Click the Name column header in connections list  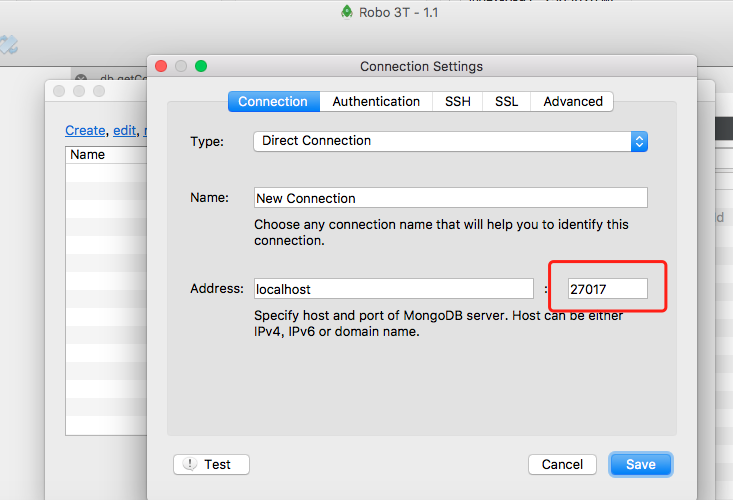point(107,155)
